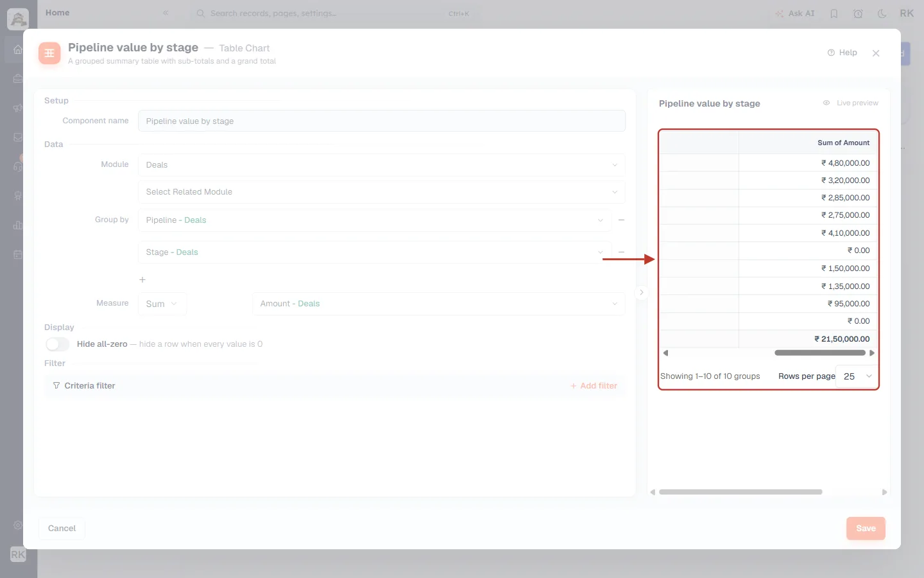
Task: Click the preview table horizontal scrollbar thumb
Action: [820, 353]
